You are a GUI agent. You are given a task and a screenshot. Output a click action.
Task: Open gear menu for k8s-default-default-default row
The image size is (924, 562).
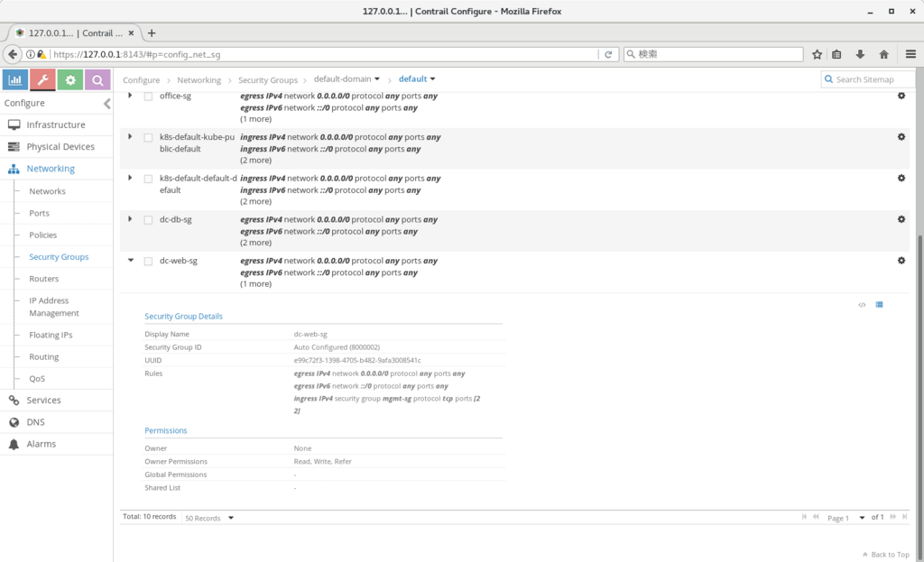(x=901, y=178)
